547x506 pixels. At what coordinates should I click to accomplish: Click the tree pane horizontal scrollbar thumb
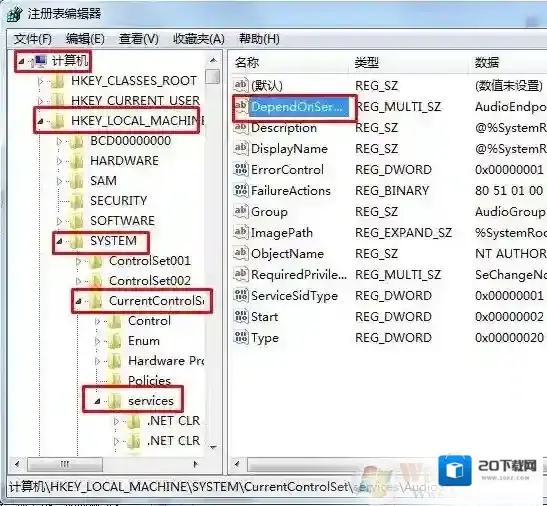(65, 464)
